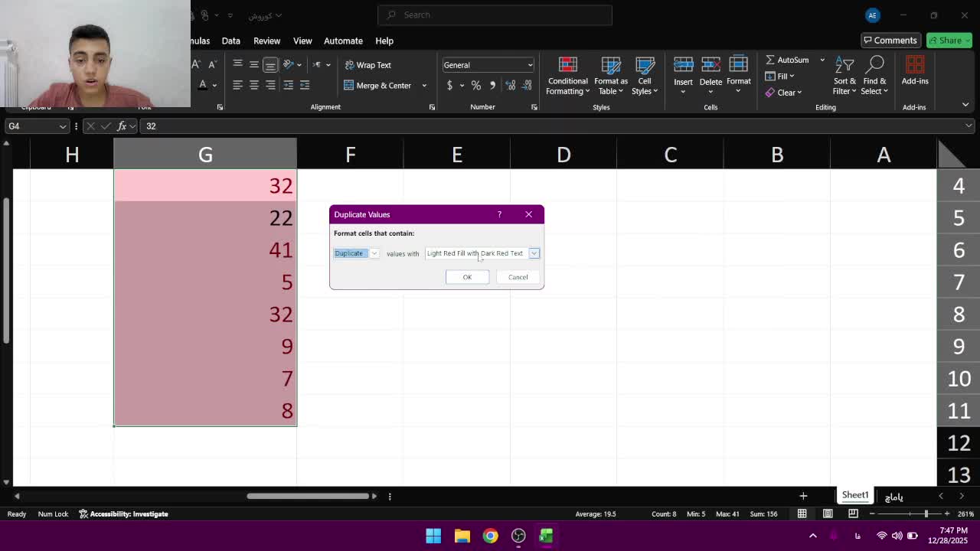Open the Data ribbon tab

tap(230, 41)
